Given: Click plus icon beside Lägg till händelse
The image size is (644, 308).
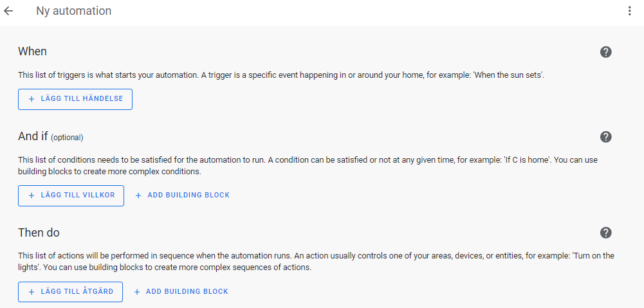Looking at the screenshot, I should click(x=32, y=100).
